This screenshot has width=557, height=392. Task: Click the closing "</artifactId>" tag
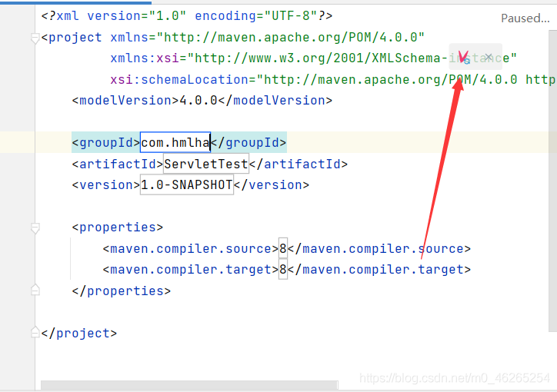click(299, 164)
